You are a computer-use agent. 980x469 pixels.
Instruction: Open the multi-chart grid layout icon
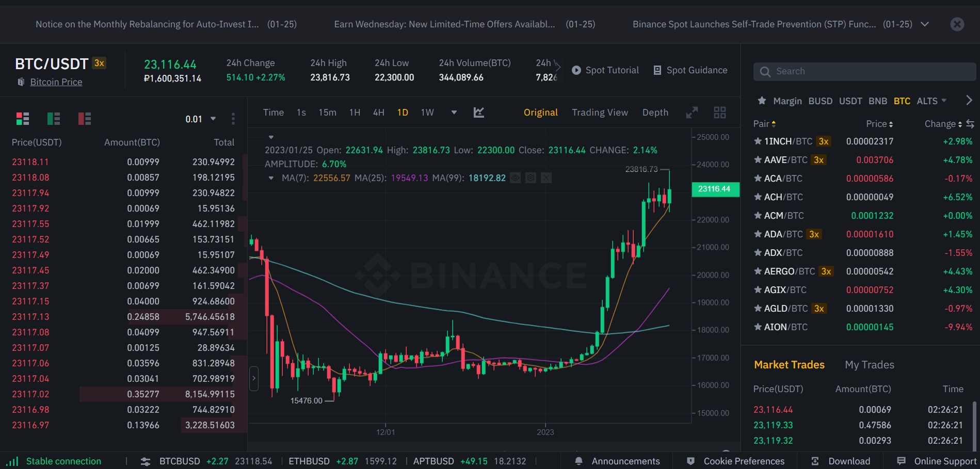click(x=720, y=112)
